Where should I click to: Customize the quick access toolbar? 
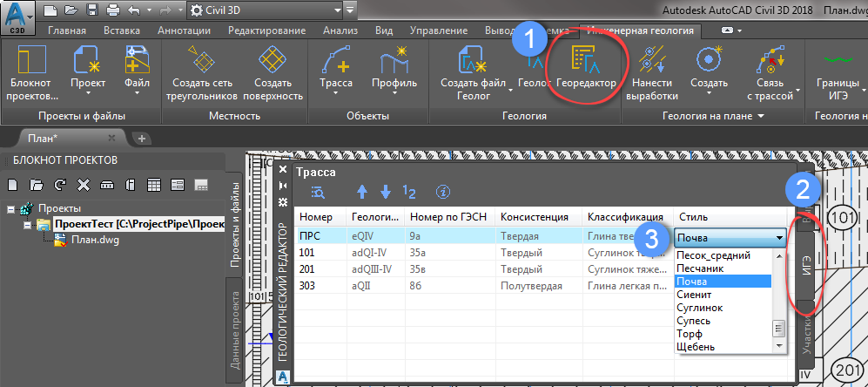point(350,10)
